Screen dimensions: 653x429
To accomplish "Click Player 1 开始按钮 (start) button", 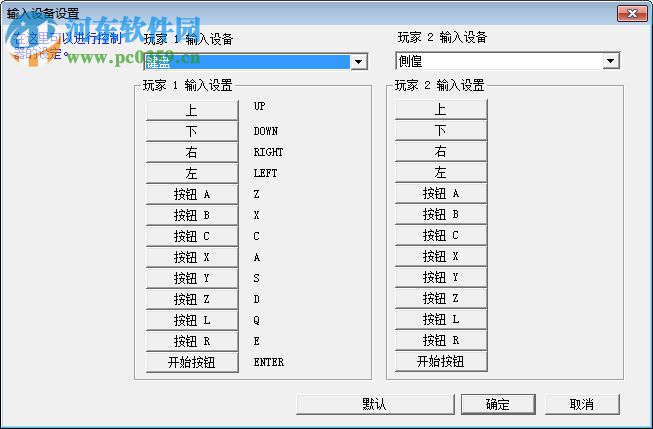I will 192,362.
